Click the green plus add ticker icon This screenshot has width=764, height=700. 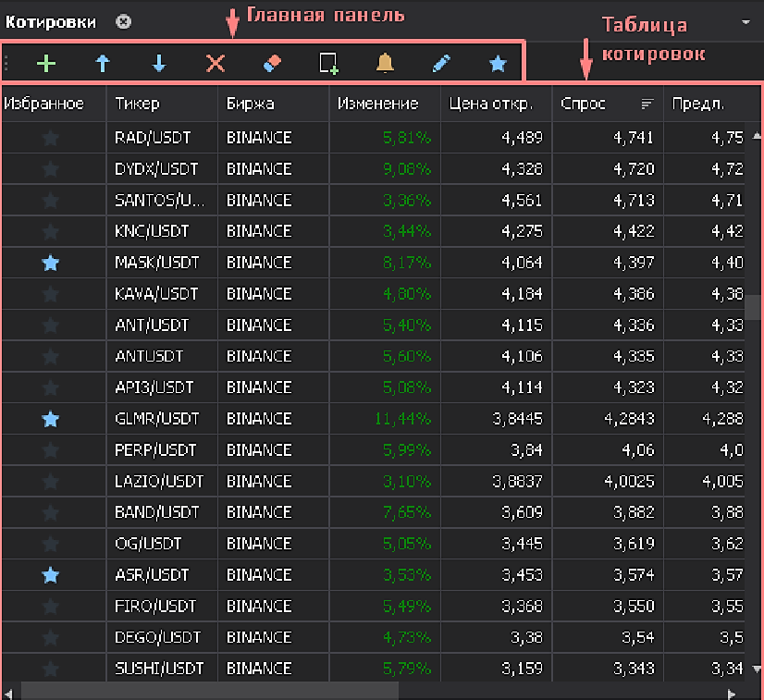(46, 63)
